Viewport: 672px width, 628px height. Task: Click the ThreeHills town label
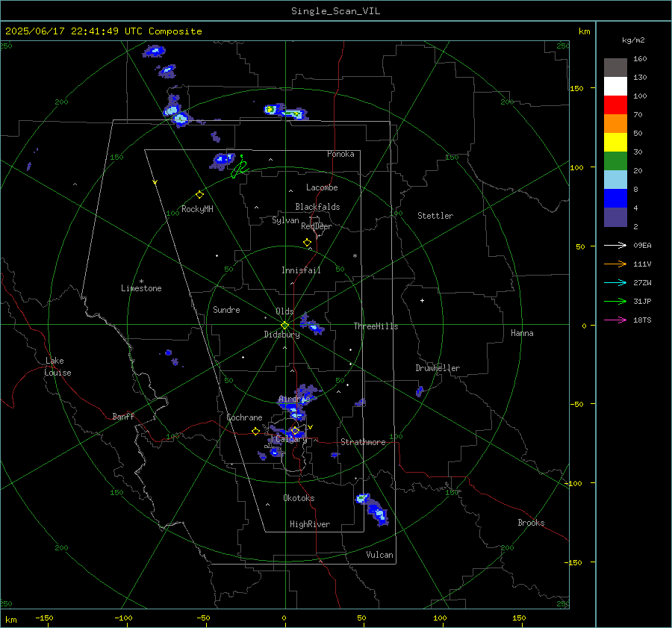pyautogui.click(x=376, y=326)
